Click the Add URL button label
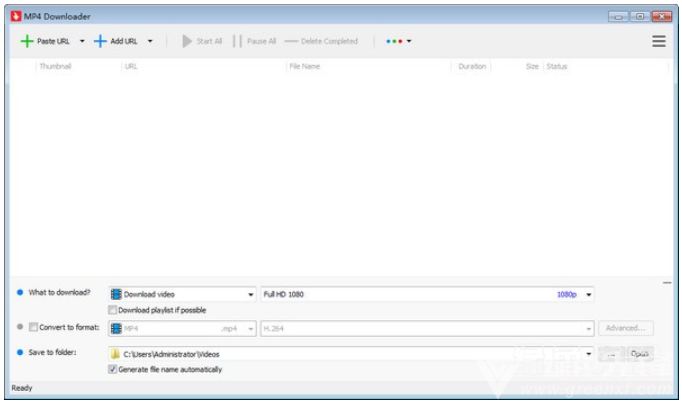 click(x=124, y=41)
